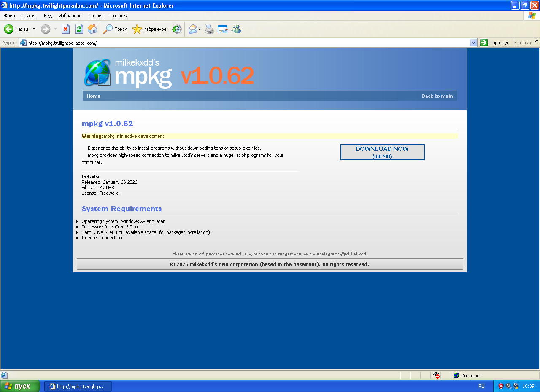Open the Справка menu

pyautogui.click(x=119, y=16)
